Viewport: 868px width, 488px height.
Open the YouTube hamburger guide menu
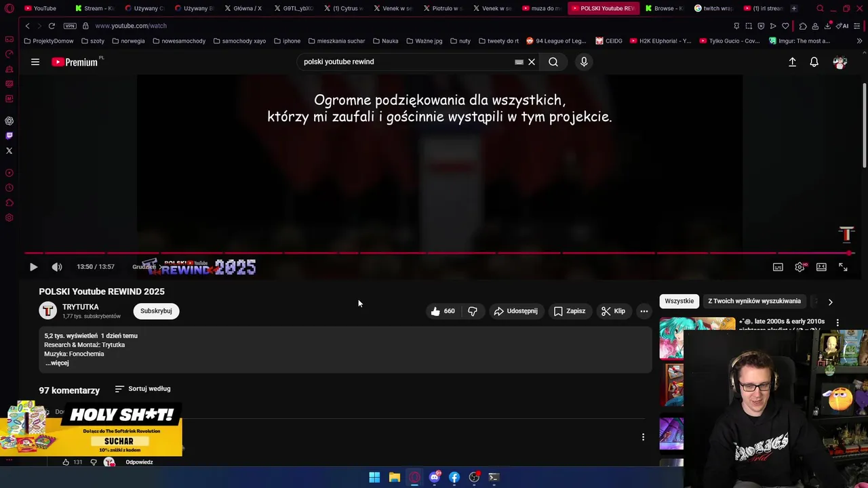(35, 62)
